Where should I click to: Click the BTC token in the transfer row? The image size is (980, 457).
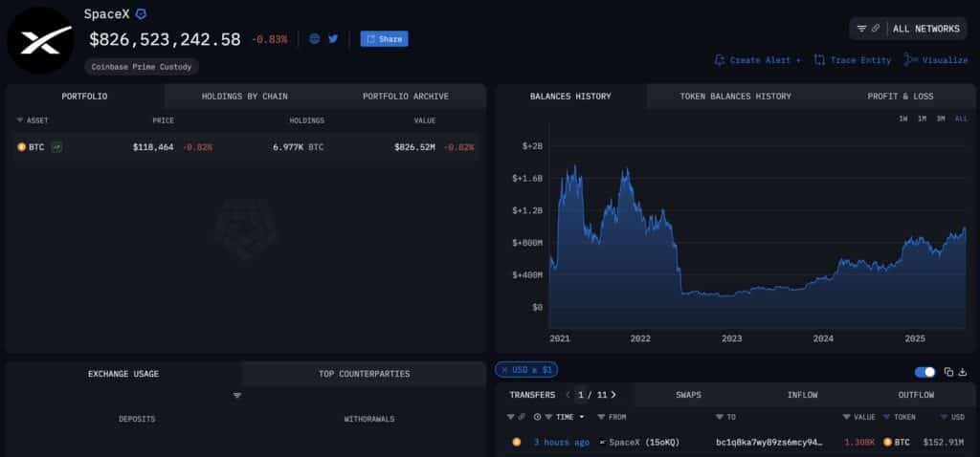[896, 442]
